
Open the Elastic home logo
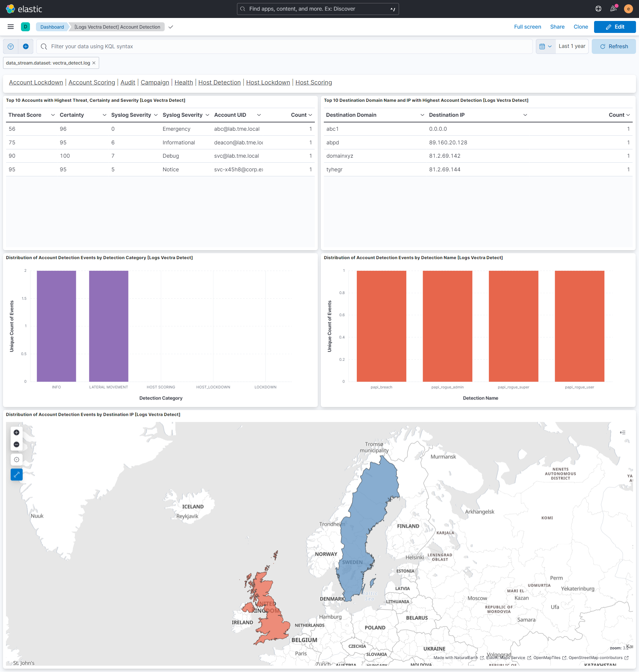point(24,9)
